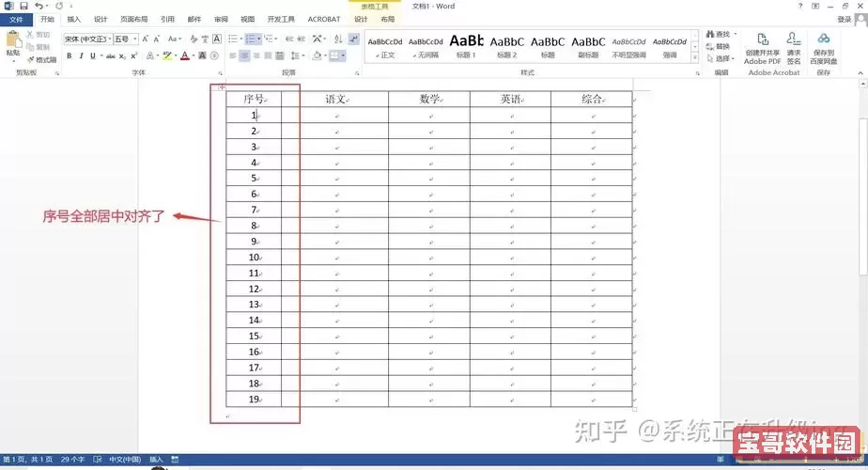This screenshot has width=868, height=470.
Task: Click the Clear Formatting eraser icon
Action: [194, 39]
